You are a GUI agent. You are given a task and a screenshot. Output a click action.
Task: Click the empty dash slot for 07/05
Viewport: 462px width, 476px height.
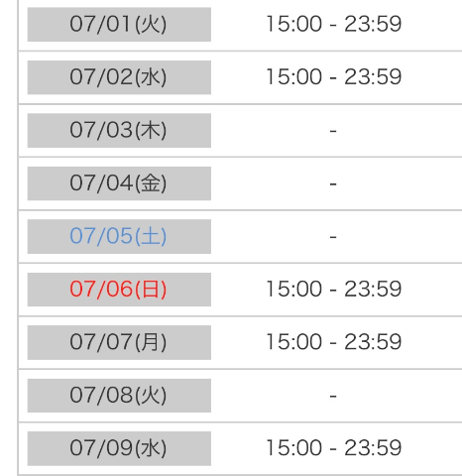tap(333, 237)
